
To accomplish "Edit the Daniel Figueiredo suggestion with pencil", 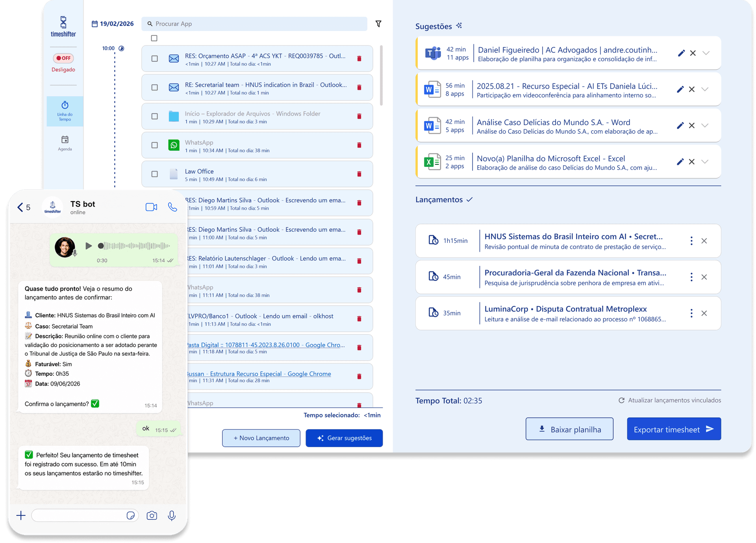I will 681,53.
